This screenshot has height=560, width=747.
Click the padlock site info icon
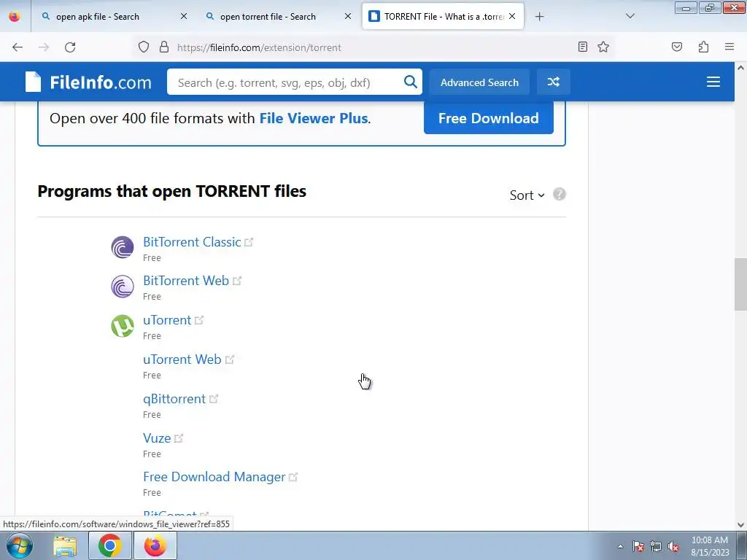tap(164, 47)
